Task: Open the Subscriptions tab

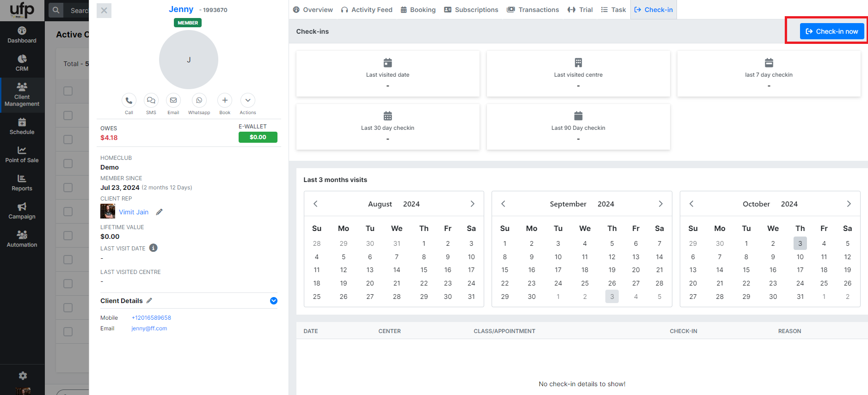Action: coord(471,10)
